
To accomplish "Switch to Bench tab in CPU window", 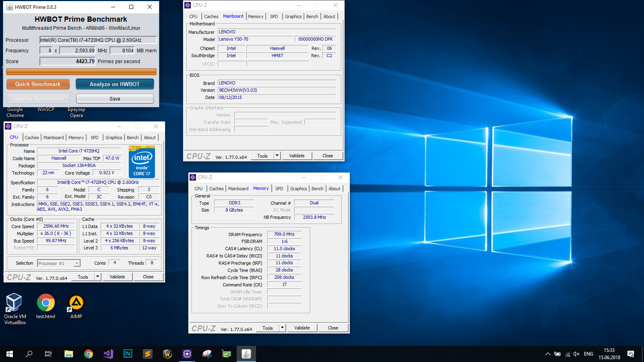I will [x=132, y=138].
